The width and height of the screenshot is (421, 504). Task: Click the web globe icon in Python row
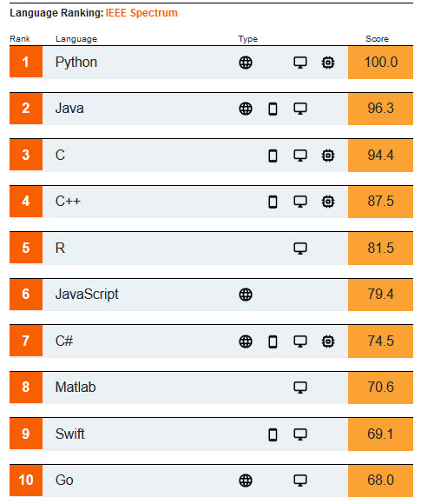point(246,63)
